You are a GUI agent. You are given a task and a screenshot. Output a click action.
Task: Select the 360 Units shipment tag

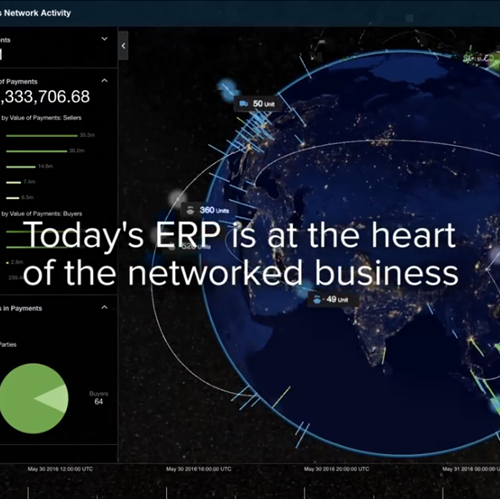tap(209, 210)
